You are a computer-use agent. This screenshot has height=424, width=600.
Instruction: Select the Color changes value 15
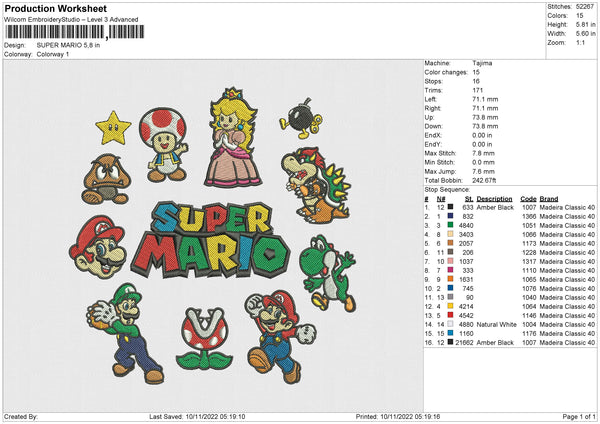click(476, 72)
